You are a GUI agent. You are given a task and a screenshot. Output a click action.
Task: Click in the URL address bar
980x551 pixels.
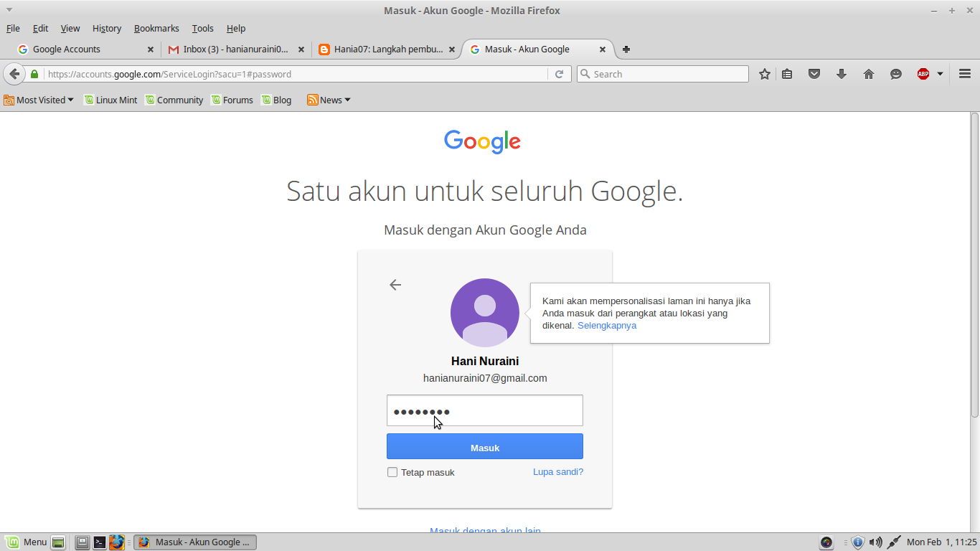click(294, 74)
